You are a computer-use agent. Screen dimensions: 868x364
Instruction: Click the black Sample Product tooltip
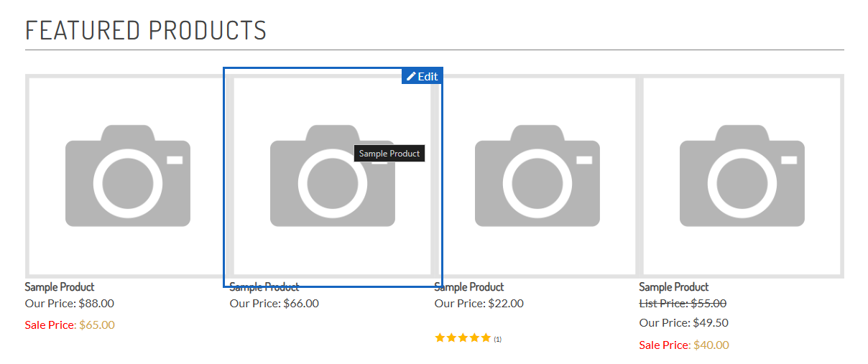click(x=389, y=153)
